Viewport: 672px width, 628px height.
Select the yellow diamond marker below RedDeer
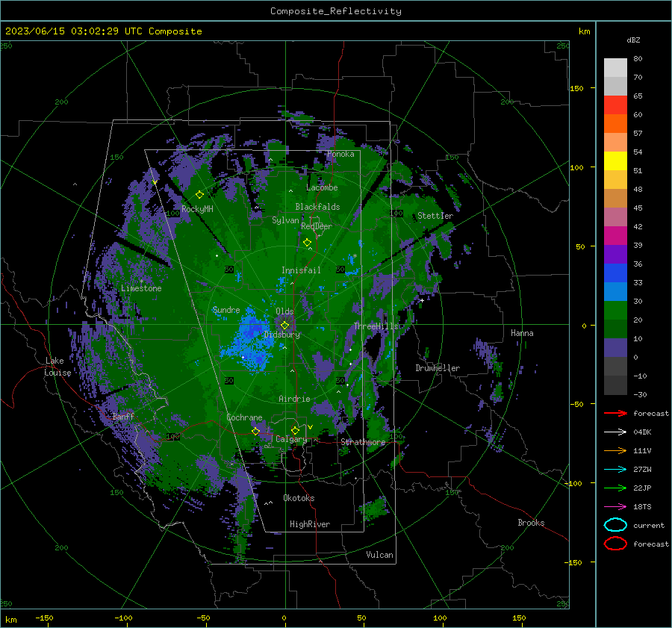tap(307, 243)
